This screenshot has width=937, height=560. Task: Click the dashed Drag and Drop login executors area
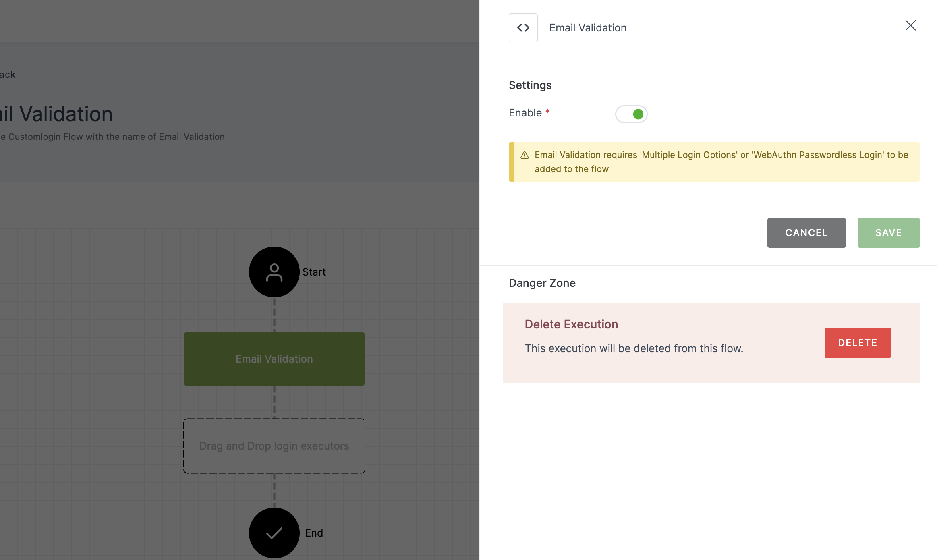tap(274, 445)
